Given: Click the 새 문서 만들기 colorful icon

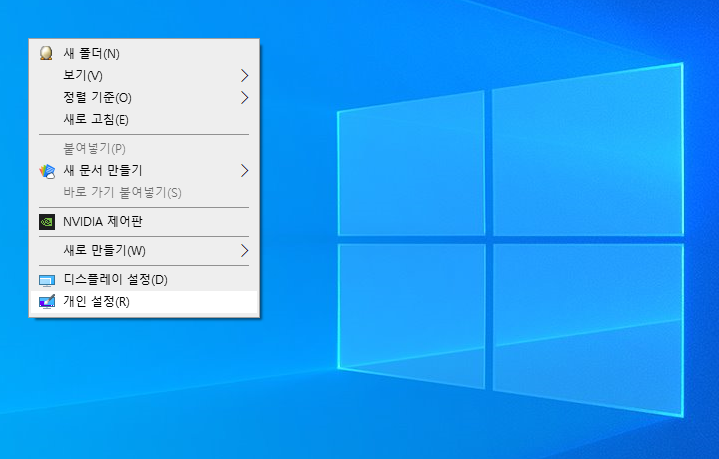Looking at the screenshot, I should (x=47, y=171).
